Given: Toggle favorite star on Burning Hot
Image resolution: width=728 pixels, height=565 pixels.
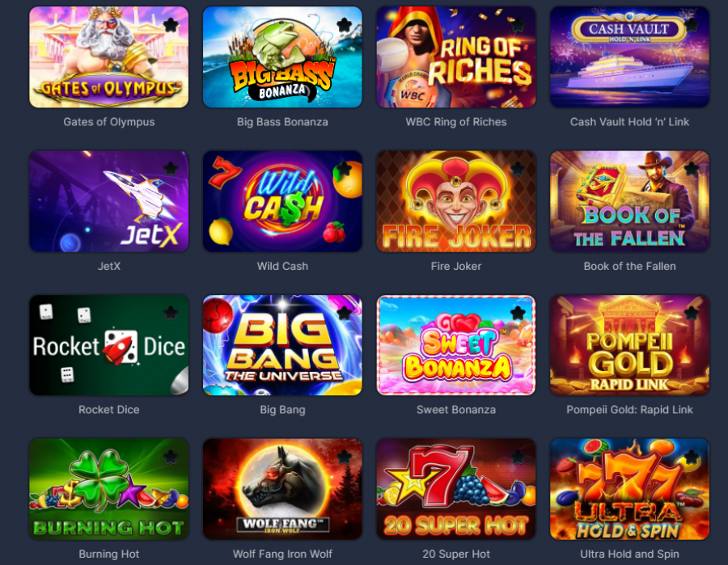Looking at the screenshot, I should pyautogui.click(x=171, y=457).
